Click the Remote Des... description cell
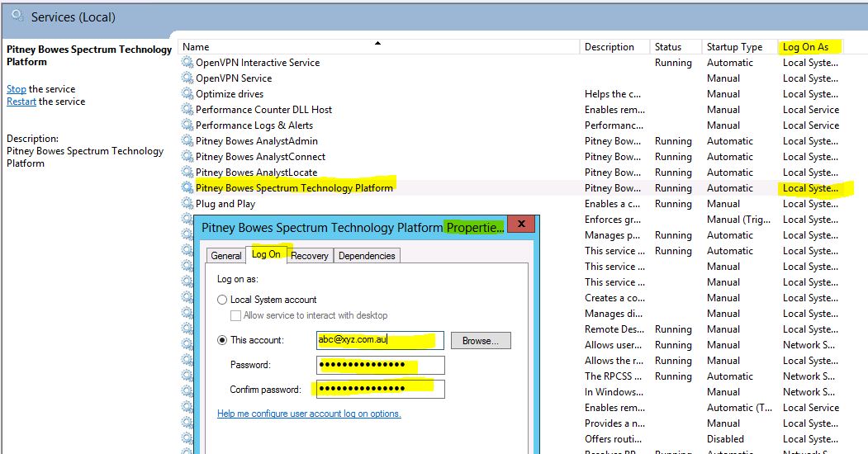Image resolution: width=868 pixels, height=454 pixels. pos(614,329)
